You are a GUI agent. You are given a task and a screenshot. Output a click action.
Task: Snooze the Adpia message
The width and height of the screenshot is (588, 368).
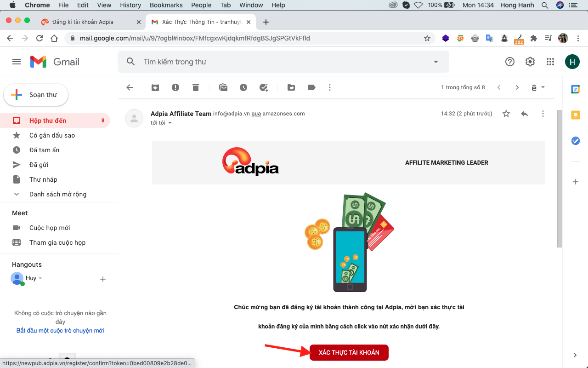point(243,87)
